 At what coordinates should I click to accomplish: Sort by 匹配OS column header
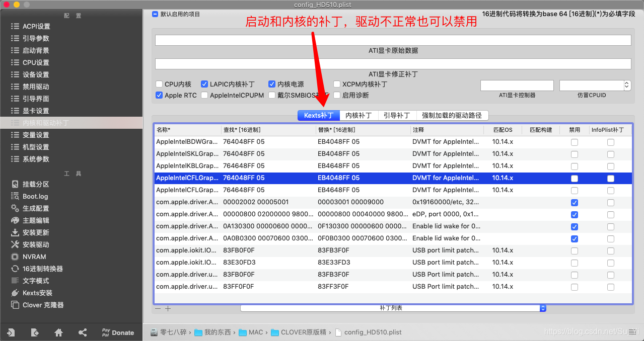[x=503, y=130]
